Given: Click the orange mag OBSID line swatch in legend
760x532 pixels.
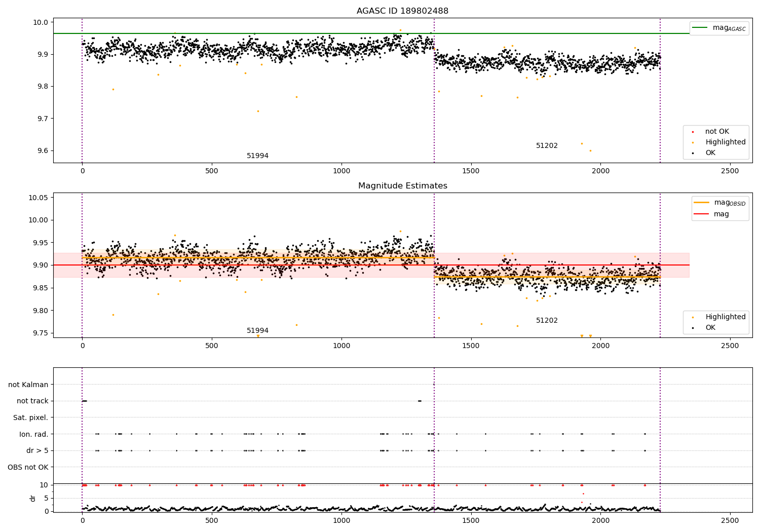Looking at the screenshot, I should coord(701,203).
